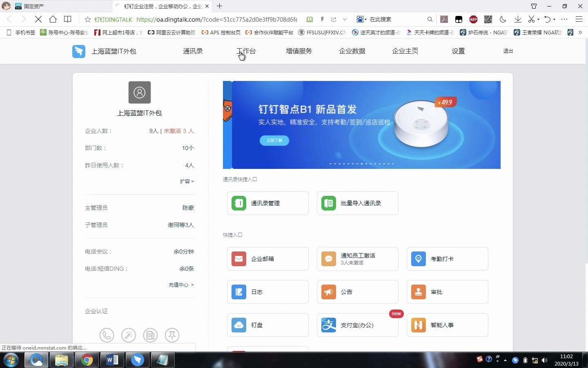Open reading mode book icon in toolbar
The height and width of the screenshot is (368, 588).
tap(68, 19)
